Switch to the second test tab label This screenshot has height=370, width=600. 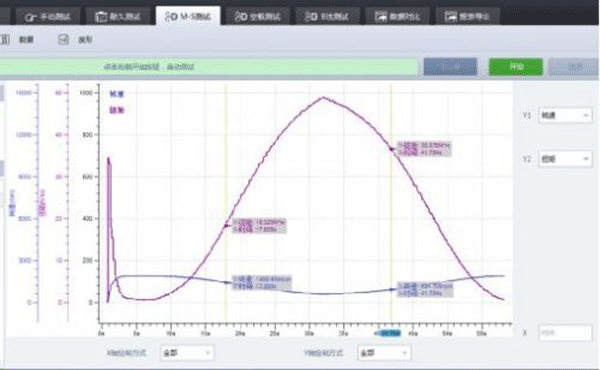(x=125, y=17)
